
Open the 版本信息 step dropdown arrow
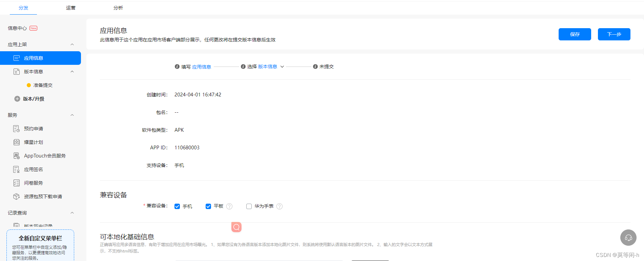(x=282, y=67)
